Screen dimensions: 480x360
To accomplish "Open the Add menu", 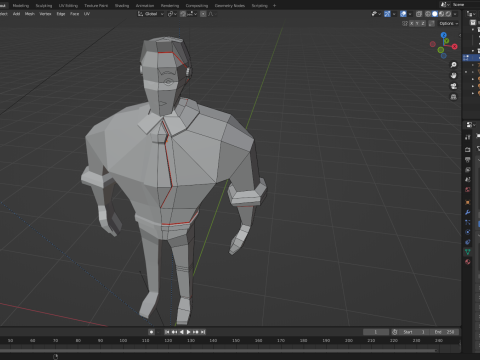I will [16, 14].
